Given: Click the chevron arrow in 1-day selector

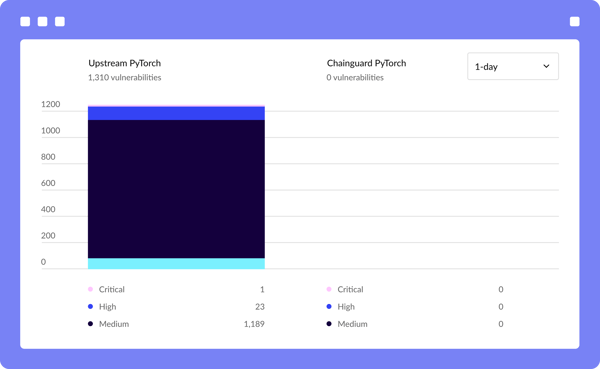Looking at the screenshot, I should point(546,66).
